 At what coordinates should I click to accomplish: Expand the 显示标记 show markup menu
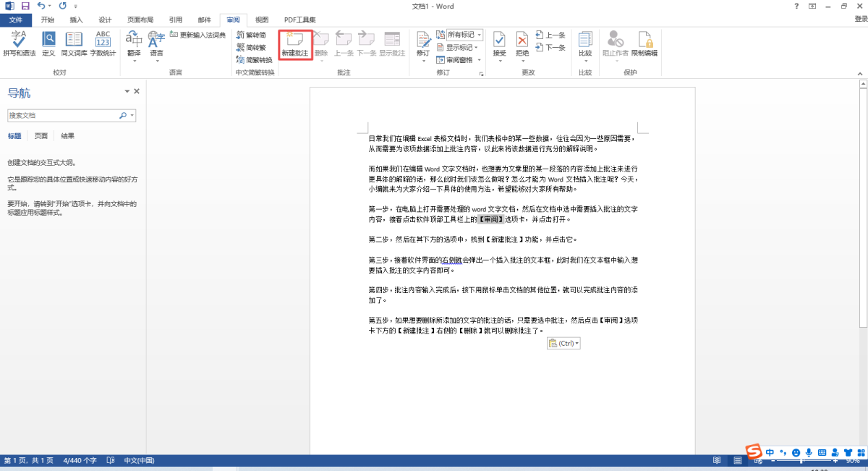459,48
